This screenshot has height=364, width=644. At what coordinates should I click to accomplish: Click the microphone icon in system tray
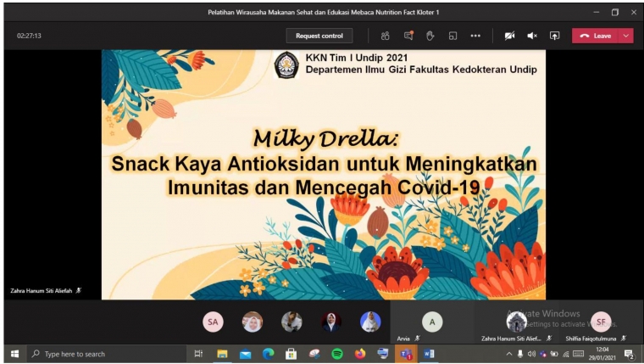coord(520,354)
